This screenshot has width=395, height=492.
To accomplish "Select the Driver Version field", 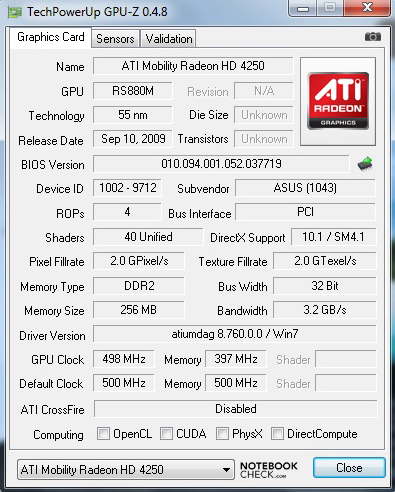I will tap(235, 334).
